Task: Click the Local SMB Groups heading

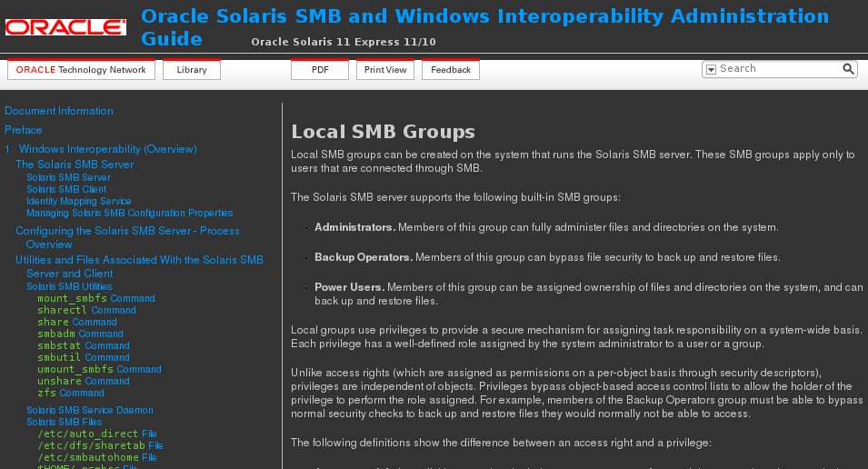Action: coord(383,132)
